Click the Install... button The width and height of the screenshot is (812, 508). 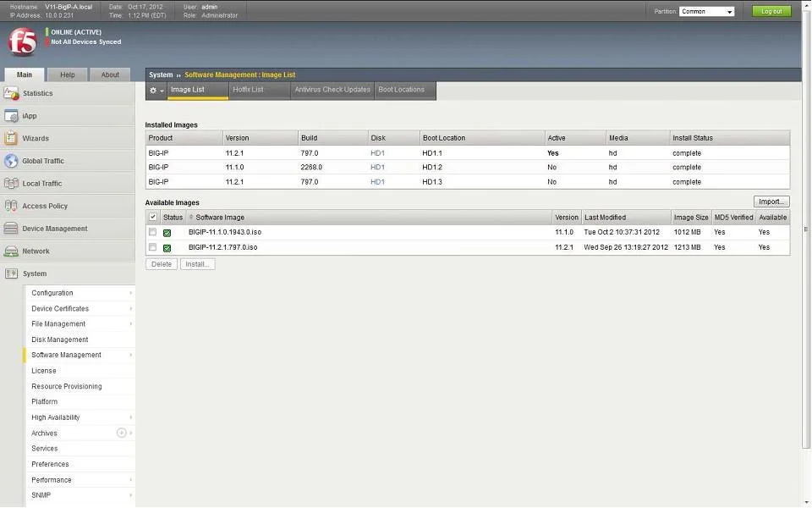pyautogui.click(x=197, y=264)
